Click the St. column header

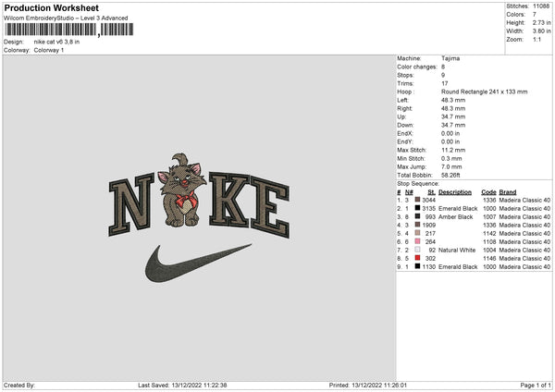(431, 192)
